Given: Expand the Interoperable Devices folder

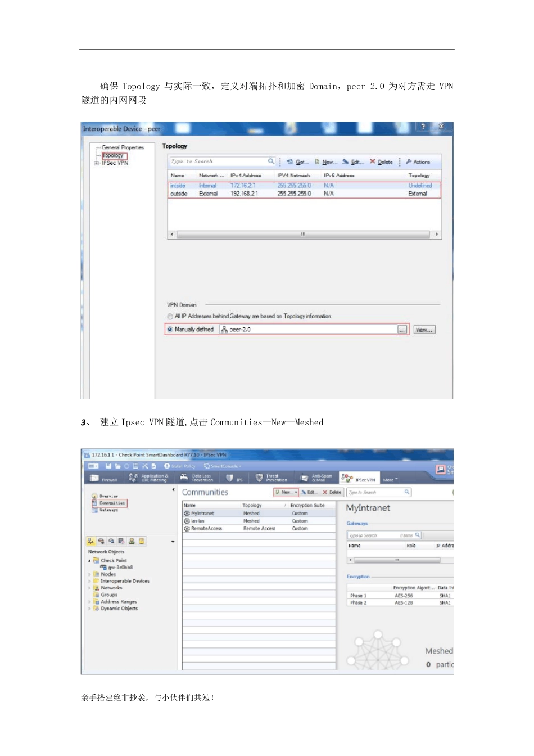Looking at the screenshot, I should 89,581.
